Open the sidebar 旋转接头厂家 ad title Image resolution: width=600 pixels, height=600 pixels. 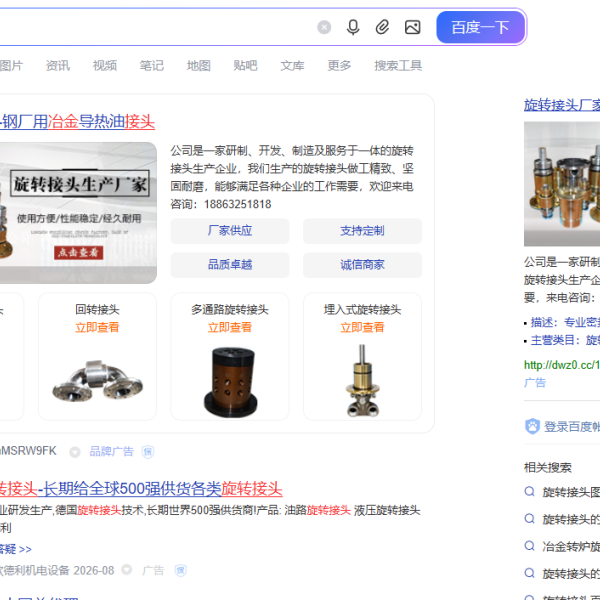(562, 105)
